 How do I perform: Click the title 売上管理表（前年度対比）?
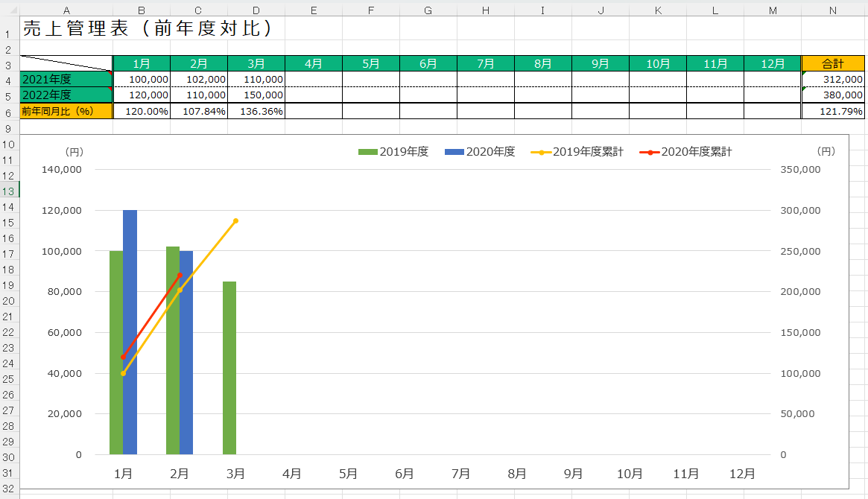(147, 28)
